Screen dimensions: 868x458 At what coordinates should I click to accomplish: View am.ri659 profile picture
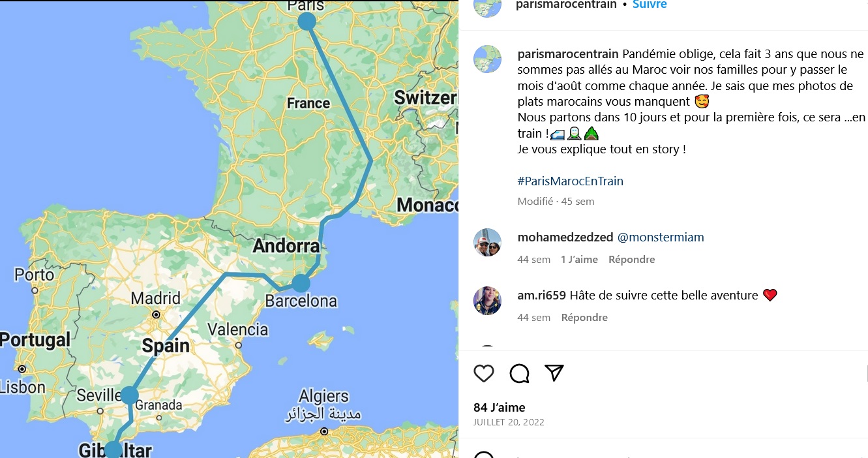487,301
